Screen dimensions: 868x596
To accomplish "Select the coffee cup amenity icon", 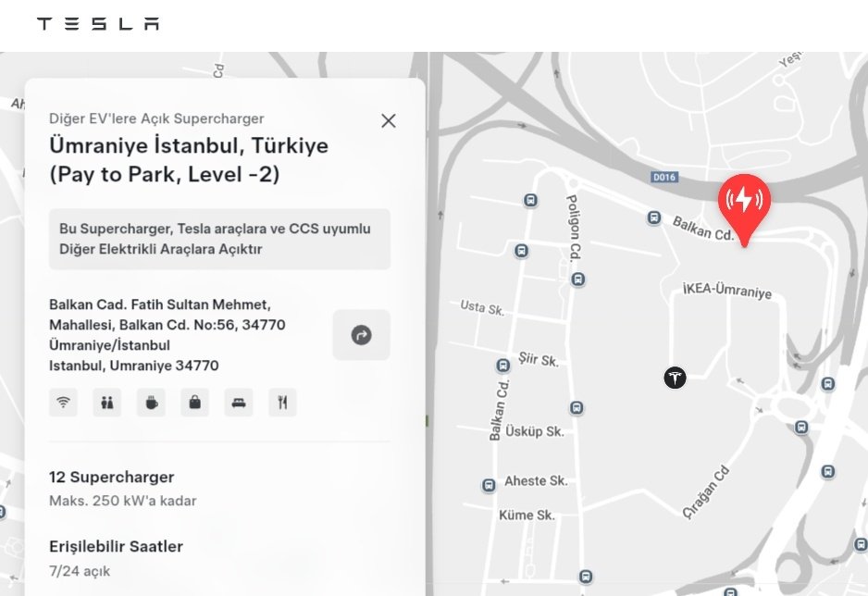I will [x=151, y=403].
